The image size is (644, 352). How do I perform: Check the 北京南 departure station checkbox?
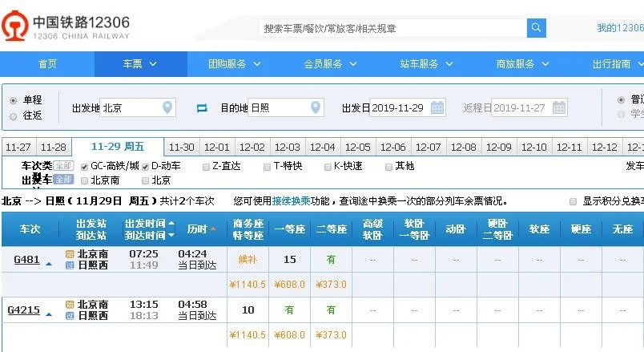[x=84, y=180]
